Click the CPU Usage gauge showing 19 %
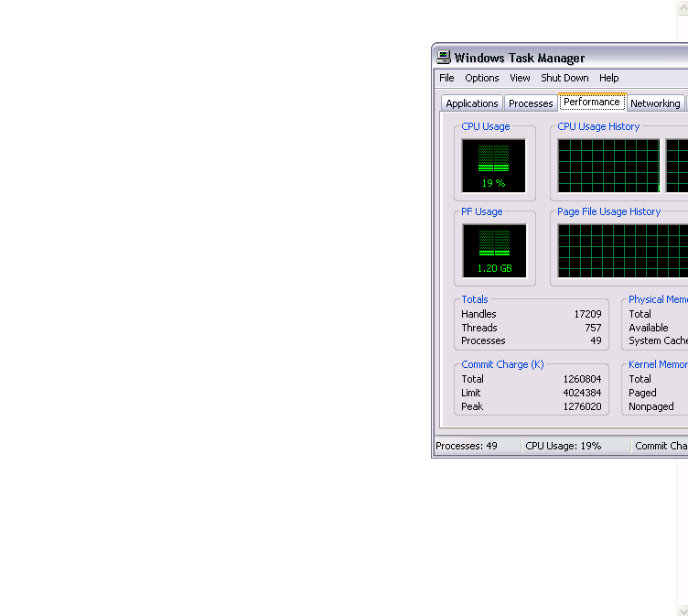 pyautogui.click(x=493, y=166)
